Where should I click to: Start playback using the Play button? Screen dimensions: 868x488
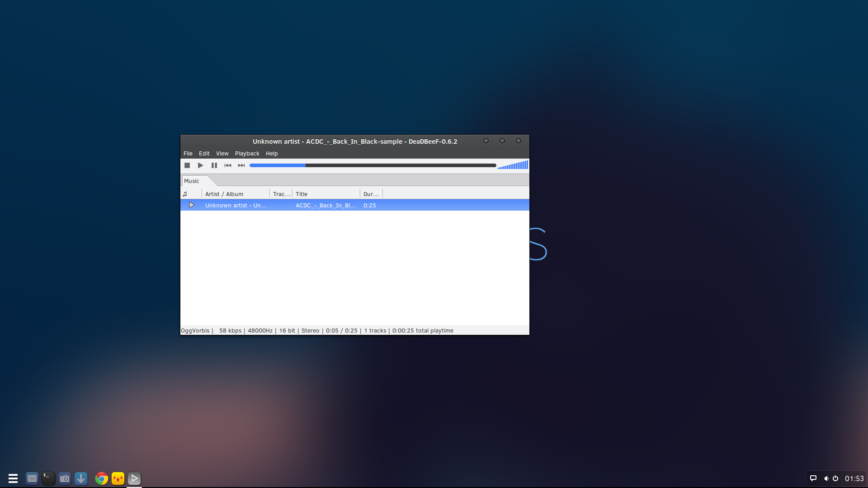[201, 165]
